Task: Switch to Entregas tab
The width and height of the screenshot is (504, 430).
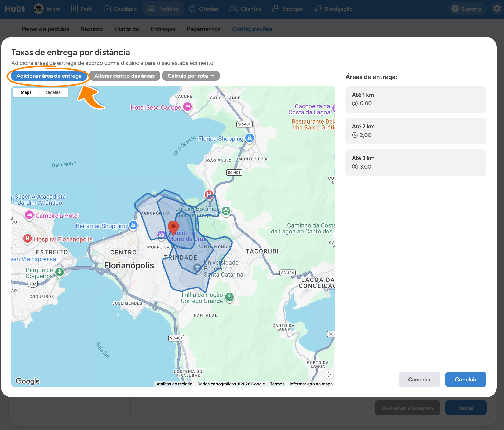Action: tap(163, 29)
